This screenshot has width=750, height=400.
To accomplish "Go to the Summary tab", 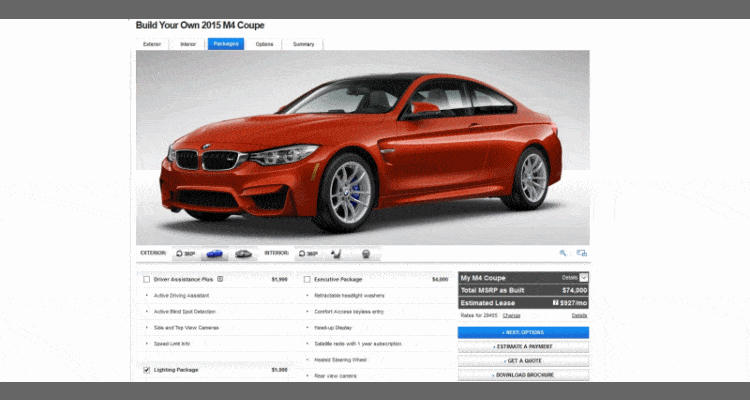I will click(303, 44).
